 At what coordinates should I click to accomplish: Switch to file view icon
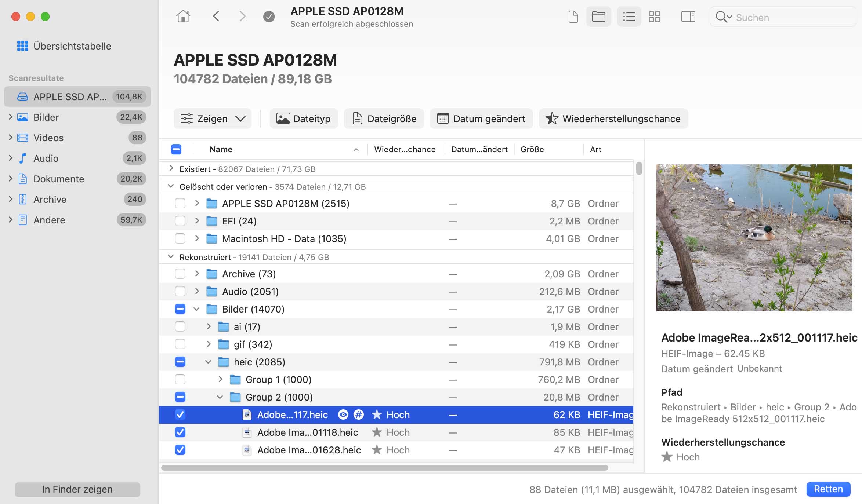(573, 17)
